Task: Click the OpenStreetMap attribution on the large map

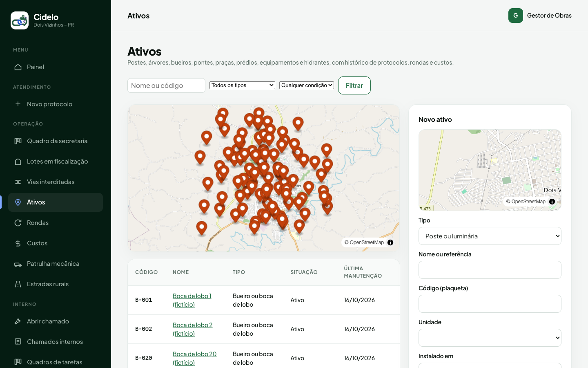Action: [x=364, y=242]
